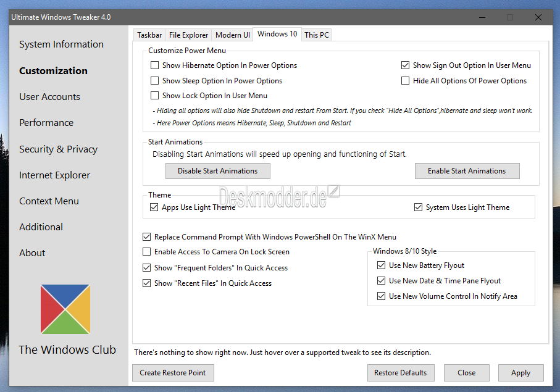Minimize the Ultimate Windows Tweaker window
Viewport: 560px width, 392px height.
pos(482,17)
